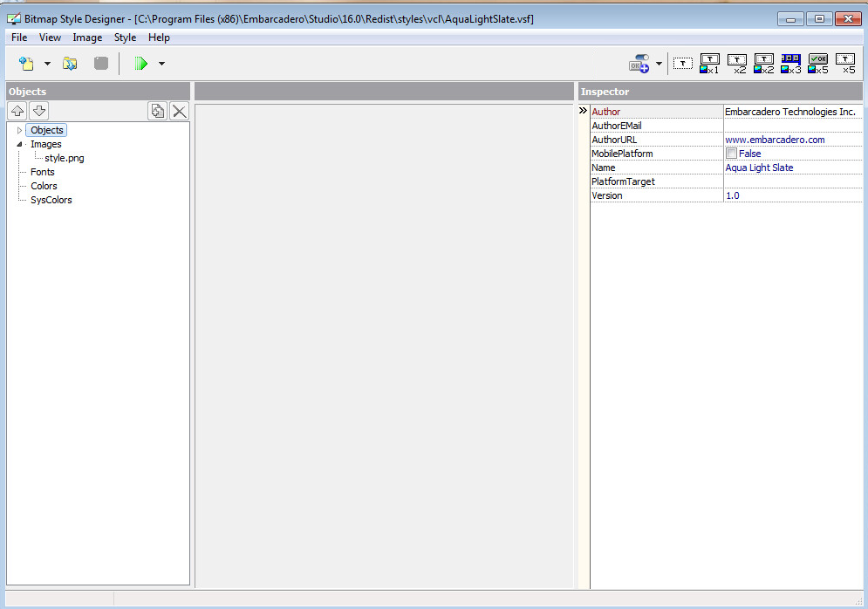Click the AuthorURL property name

pos(614,140)
